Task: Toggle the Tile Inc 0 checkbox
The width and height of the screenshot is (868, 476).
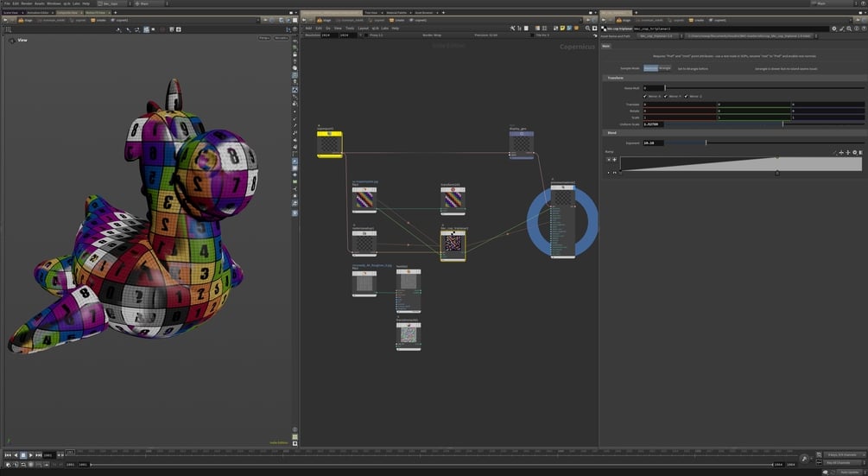Action: pos(533,35)
